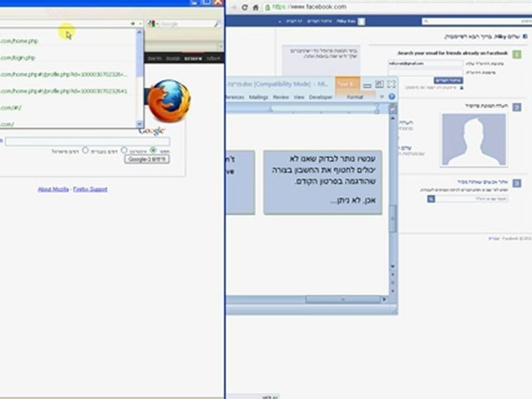Select the selected rightmost search scope radio
The height and width of the screenshot is (399, 532).
(154, 150)
